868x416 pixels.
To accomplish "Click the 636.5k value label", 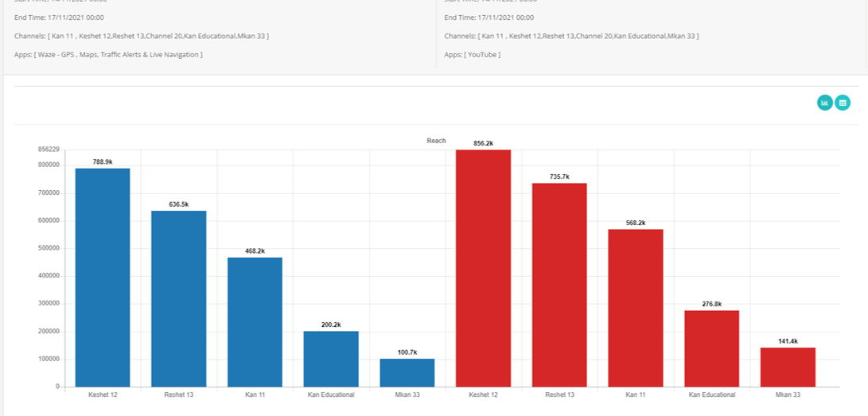I will [x=179, y=204].
